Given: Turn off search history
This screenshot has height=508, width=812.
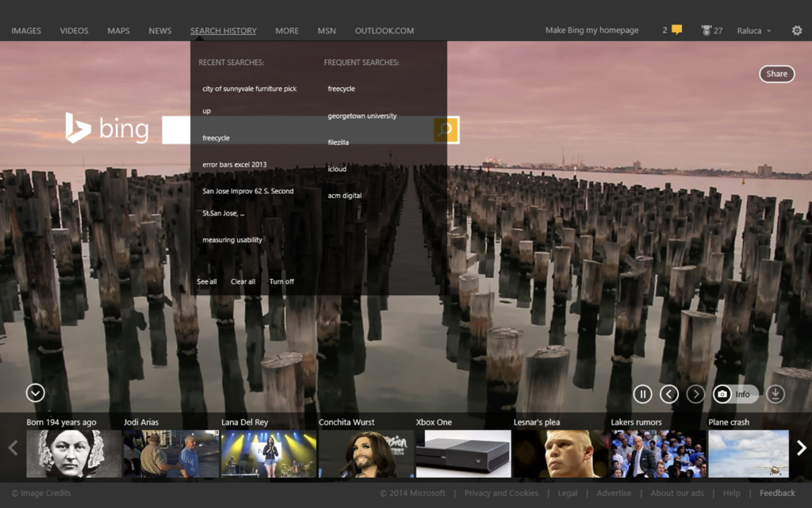Looking at the screenshot, I should 282,281.
